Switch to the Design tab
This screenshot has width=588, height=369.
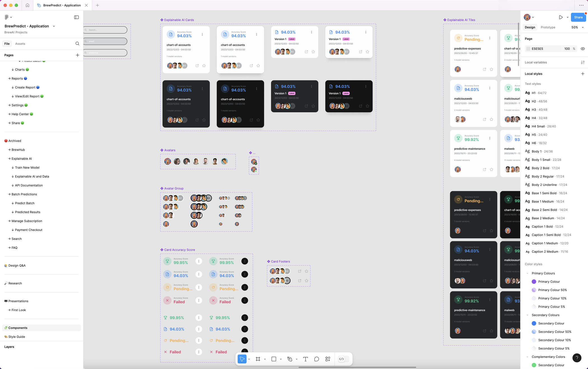click(530, 27)
